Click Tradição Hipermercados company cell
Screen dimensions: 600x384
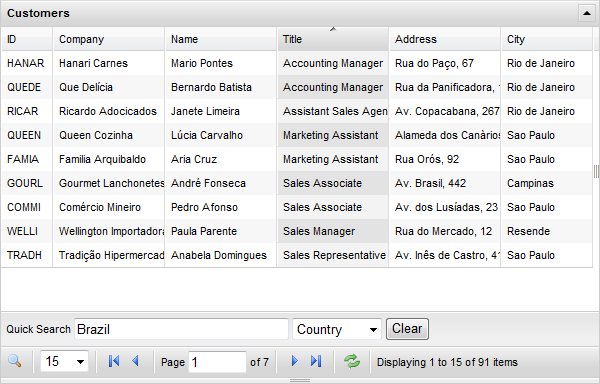coord(109,255)
